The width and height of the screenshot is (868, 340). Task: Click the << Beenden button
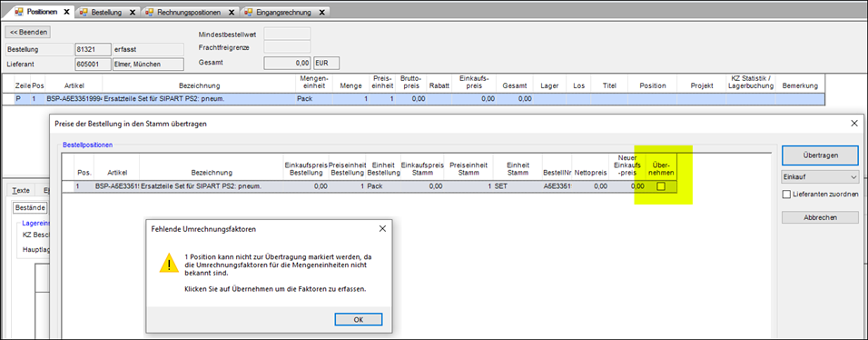27,32
